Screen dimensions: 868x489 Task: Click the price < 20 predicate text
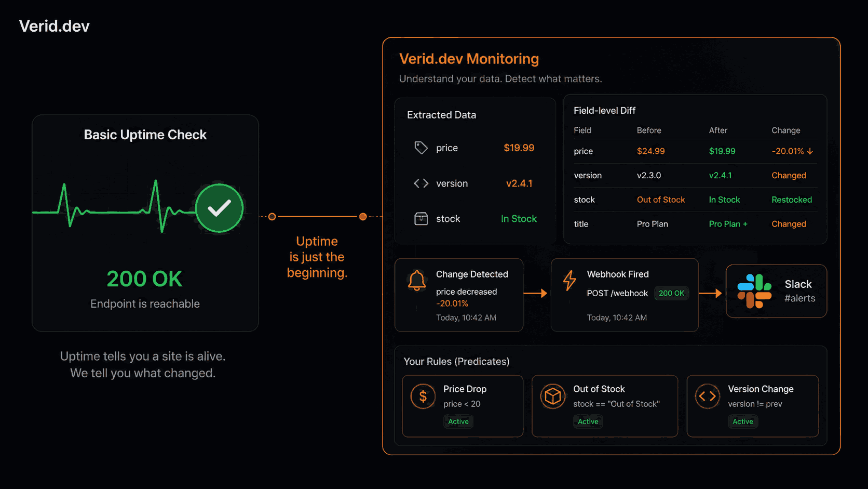[x=462, y=404]
